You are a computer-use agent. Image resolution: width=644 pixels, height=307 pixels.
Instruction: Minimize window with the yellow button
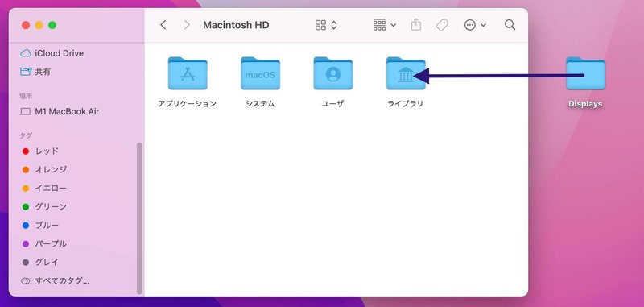pyautogui.click(x=39, y=25)
